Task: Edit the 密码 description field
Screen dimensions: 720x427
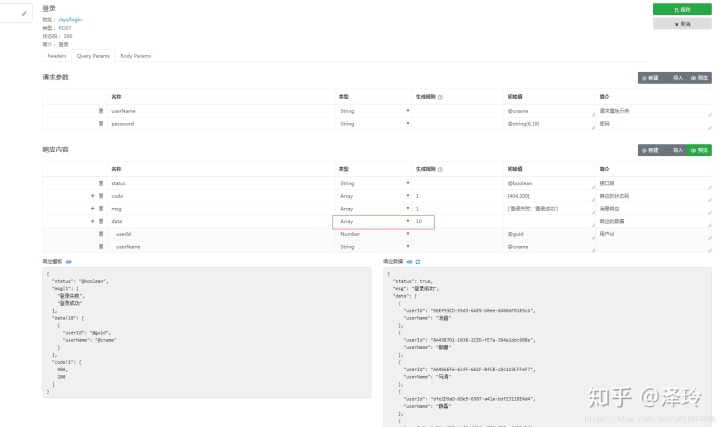Action: pos(654,124)
